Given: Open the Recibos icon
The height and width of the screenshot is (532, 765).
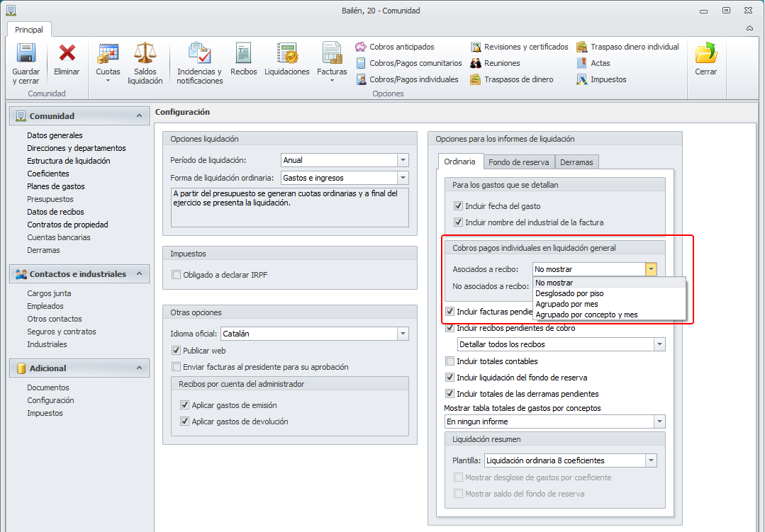Looking at the screenshot, I should pyautogui.click(x=243, y=52).
